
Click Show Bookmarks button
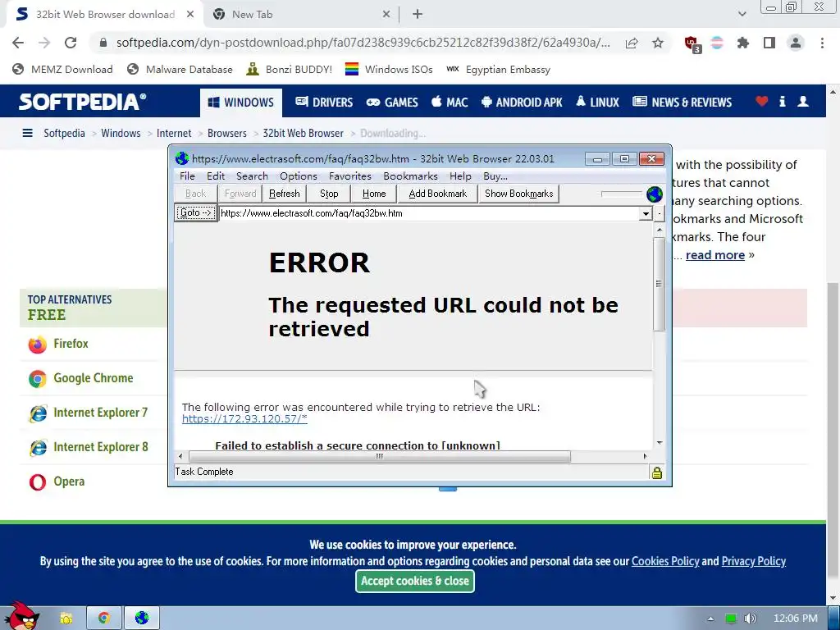[518, 194]
